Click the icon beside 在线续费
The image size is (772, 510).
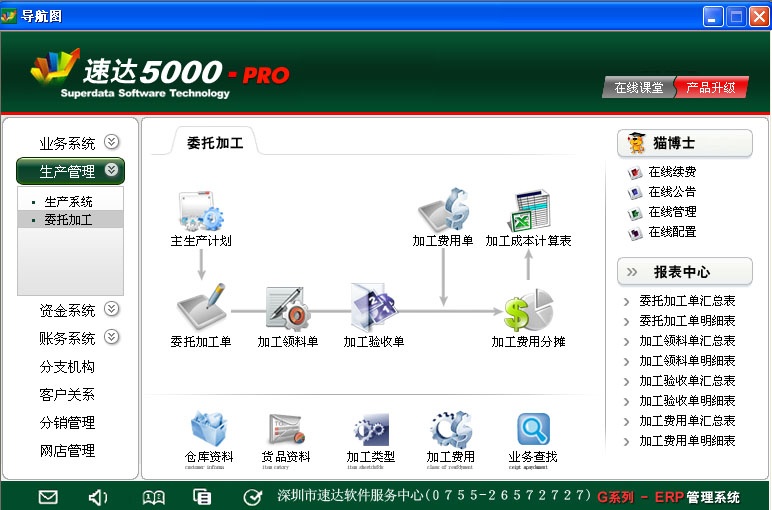pos(635,172)
